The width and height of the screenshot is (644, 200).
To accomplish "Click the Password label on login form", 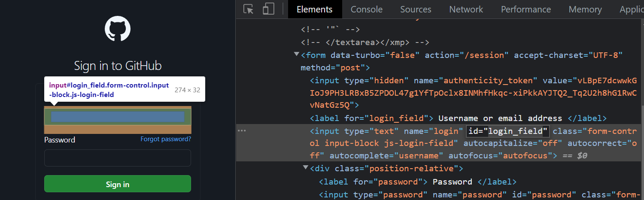I will (x=60, y=139).
